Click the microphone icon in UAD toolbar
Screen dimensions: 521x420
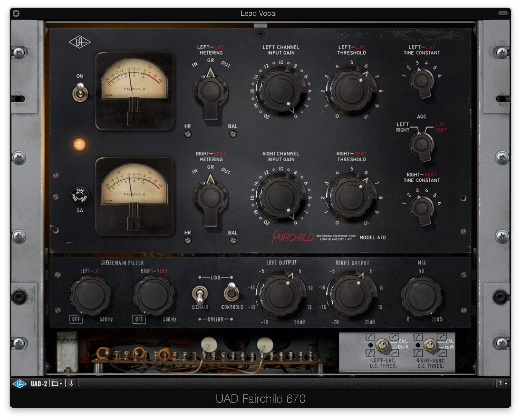(71, 384)
